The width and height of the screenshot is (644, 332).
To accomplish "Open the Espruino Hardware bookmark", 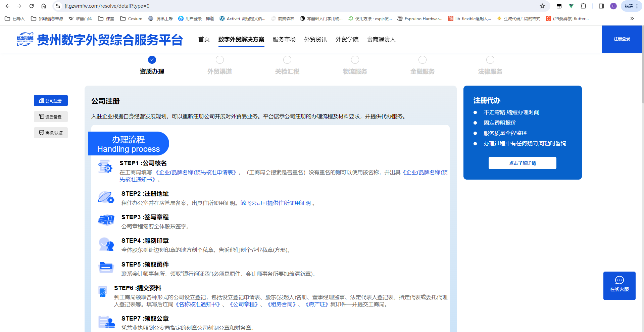I will pyautogui.click(x=420, y=18).
